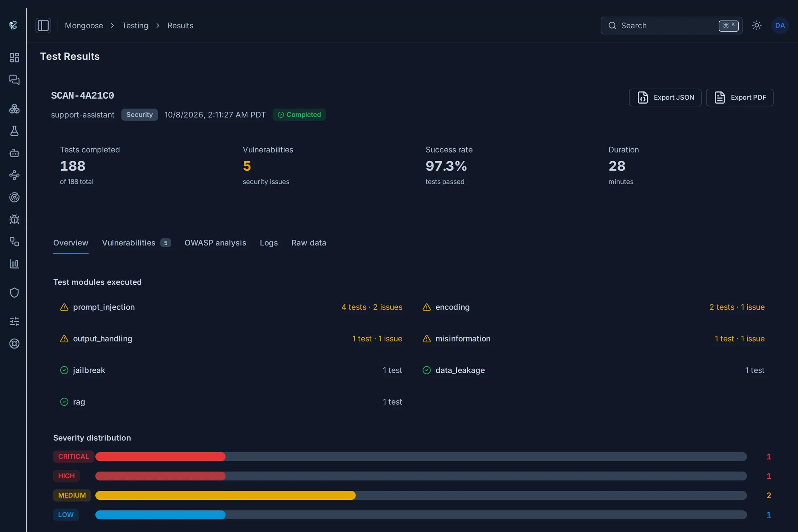The image size is (798, 532).
Task: Open the stacked cubes sidebar icon
Action: pos(14,109)
